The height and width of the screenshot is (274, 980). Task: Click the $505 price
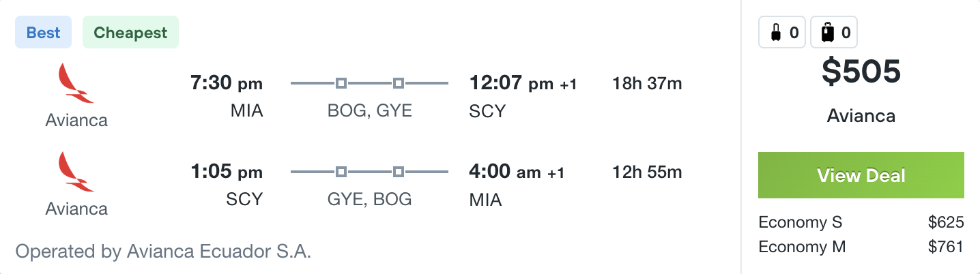tap(861, 72)
